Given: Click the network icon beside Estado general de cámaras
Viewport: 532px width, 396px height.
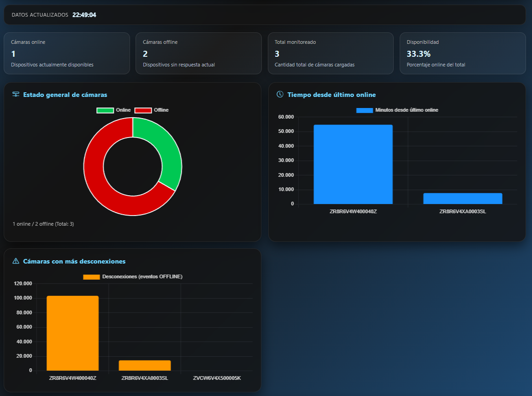Looking at the screenshot, I should [16, 95].
